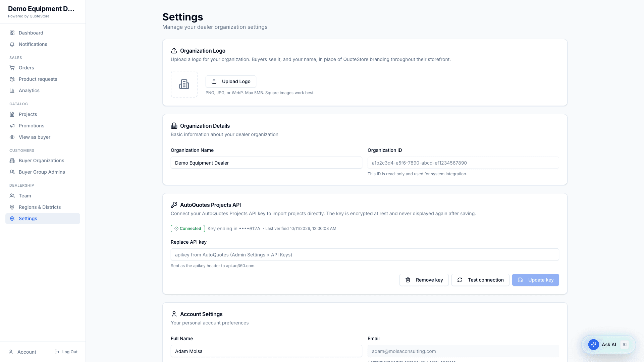Click the Buyer Group Admins people icon
Image resolution: width=644 pixels, height=362 pixels.
pyautogui.click(x=12, y=172)
